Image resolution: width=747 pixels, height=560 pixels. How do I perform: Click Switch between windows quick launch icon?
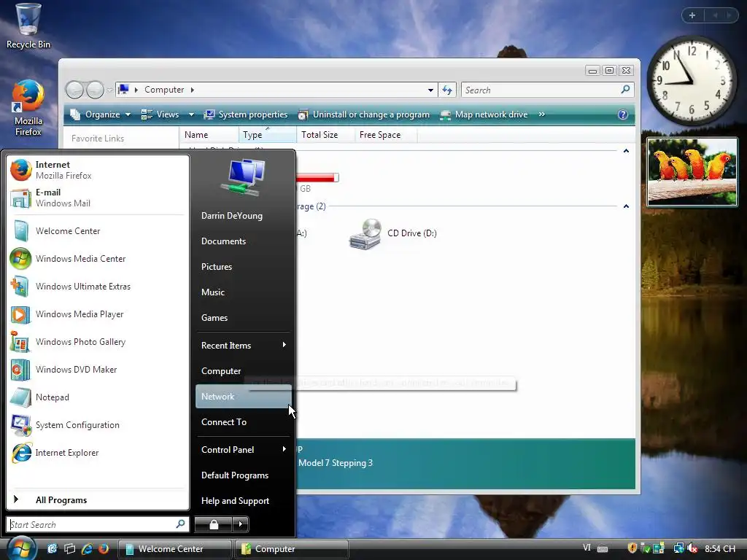click(x=69, y=548)
